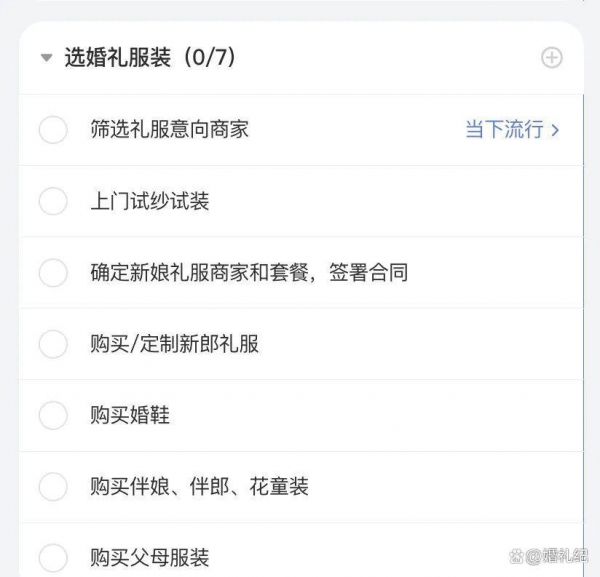Select the 上门试纱试装 task label
This screenshot has height=577, width=600.
[x=150, y=201]
